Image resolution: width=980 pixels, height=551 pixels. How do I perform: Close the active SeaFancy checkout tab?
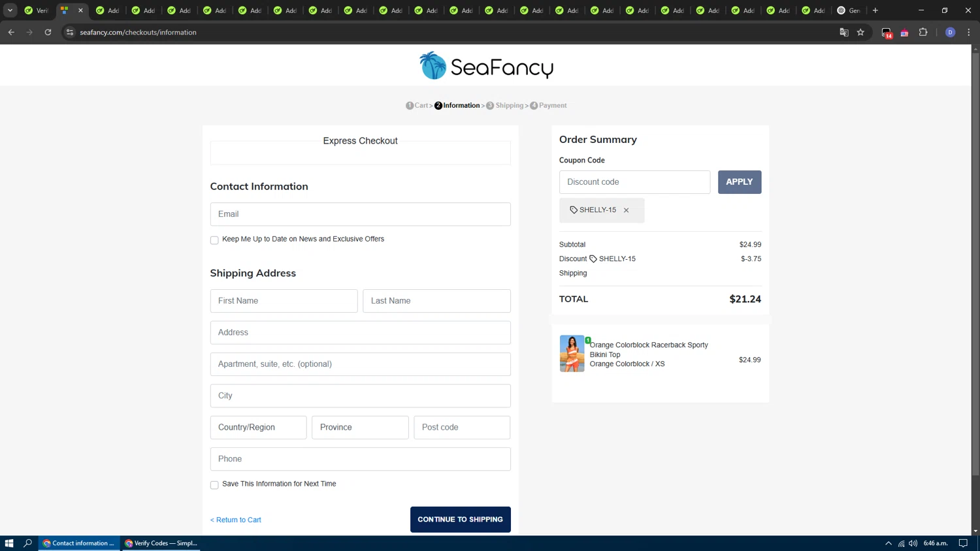tap(80, 10)
